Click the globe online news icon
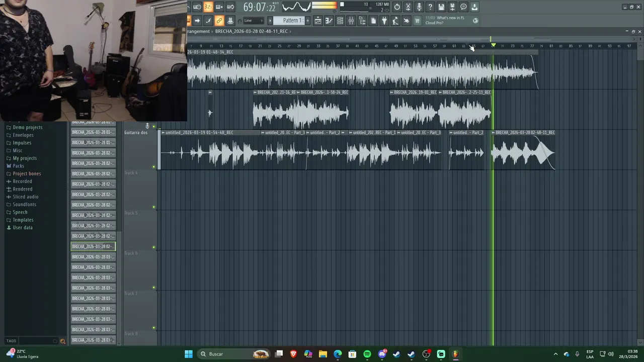 pos(475,21)
